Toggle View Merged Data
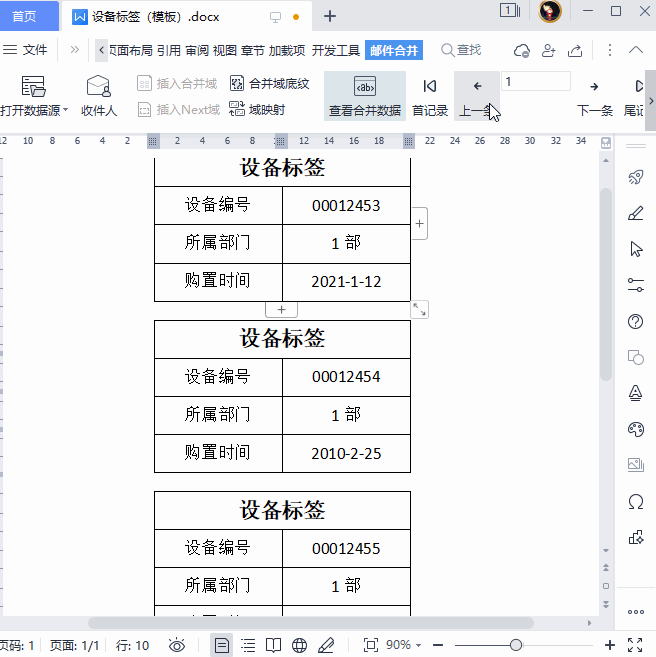The width and height of the screenshot is (656, 657). pyautogui.click(x=364, y=96)
